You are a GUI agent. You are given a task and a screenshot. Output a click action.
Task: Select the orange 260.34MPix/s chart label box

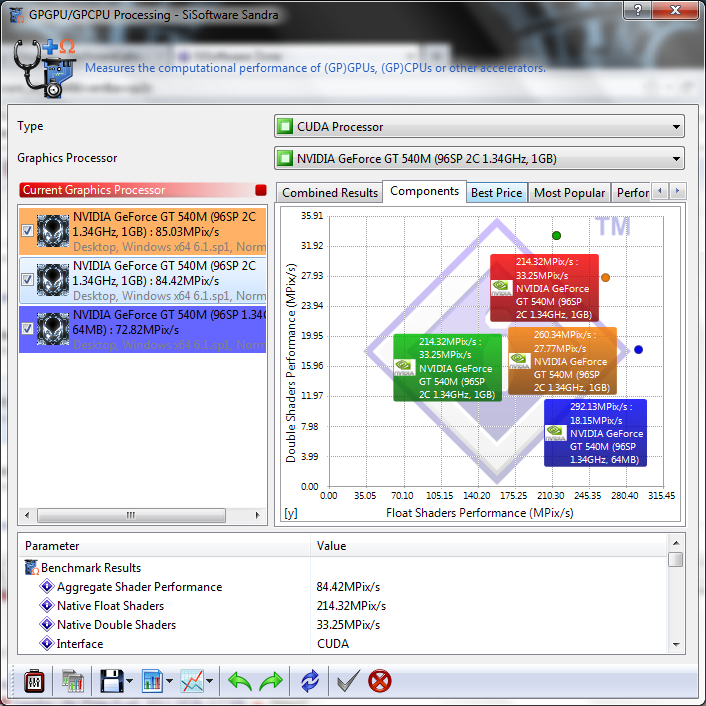562,361
